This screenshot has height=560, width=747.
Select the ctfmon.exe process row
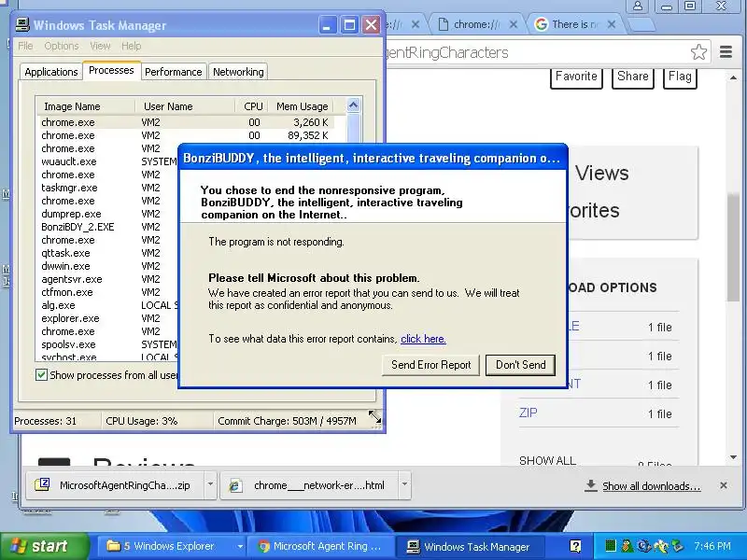[107, 292]
